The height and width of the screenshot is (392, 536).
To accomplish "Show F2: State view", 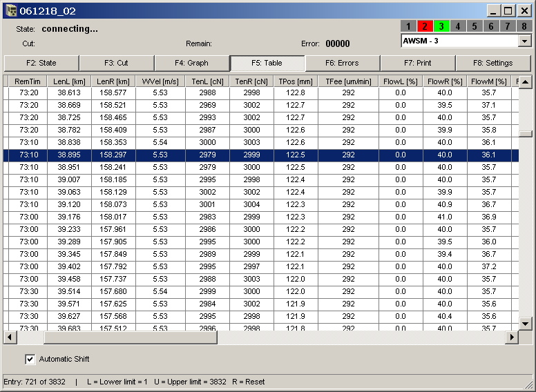I will click(x=41, y=63).
